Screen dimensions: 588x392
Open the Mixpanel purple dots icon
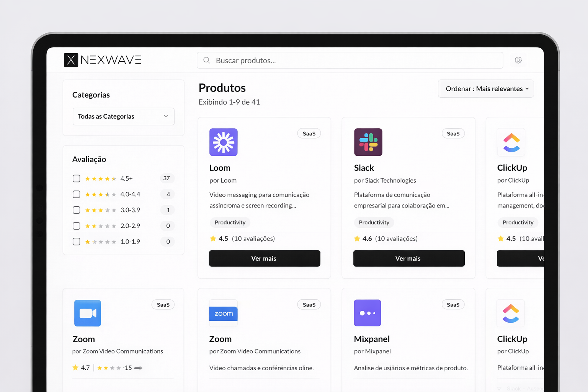367,313
